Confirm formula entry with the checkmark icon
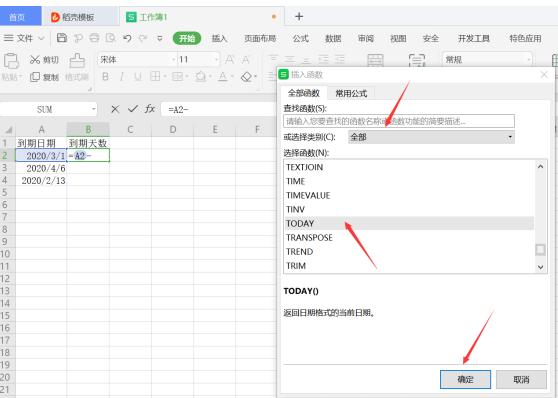Screen dimensions: 558x398 [x=133, y=109]
